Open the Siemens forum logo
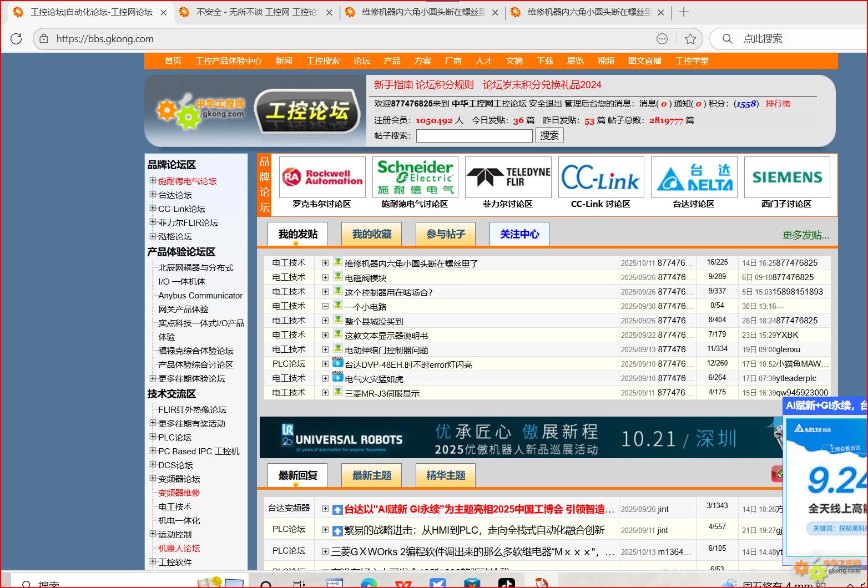868x588 pixels. tap(786, 178)
